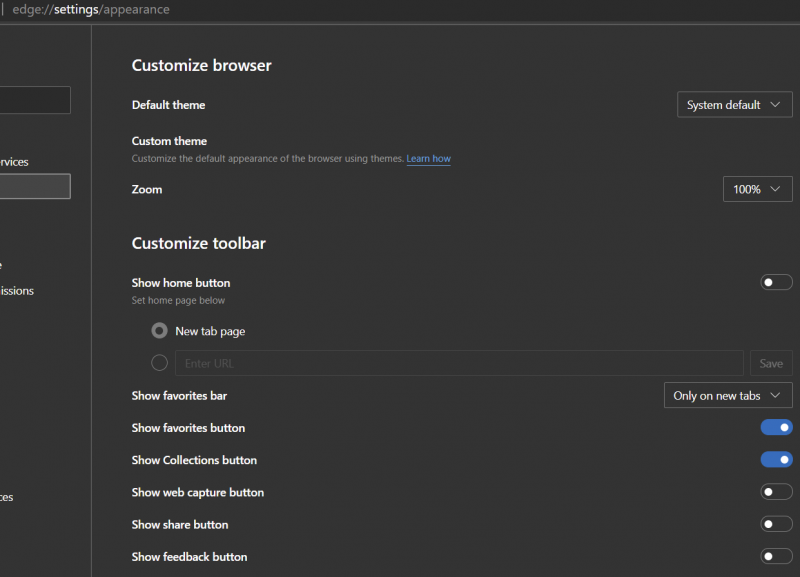Click the settings search box in sidebar

point(34,100)
